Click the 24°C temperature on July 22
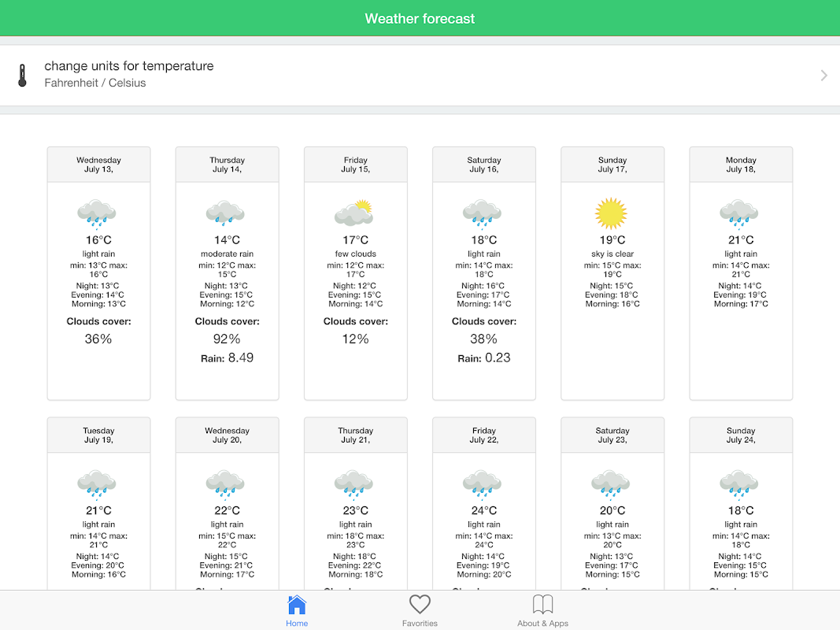The height and width of the screenshot is (630, 840). [x=484, y=510]
